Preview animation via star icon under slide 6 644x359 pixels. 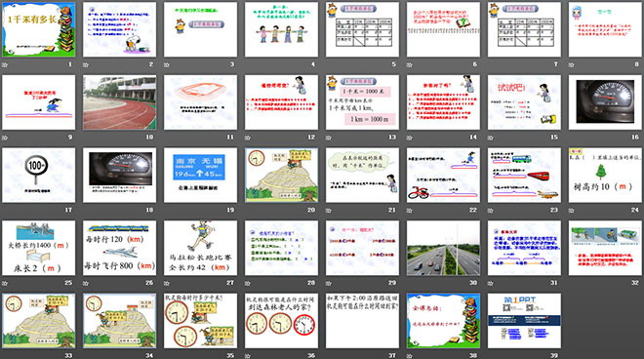coord(410,65)
